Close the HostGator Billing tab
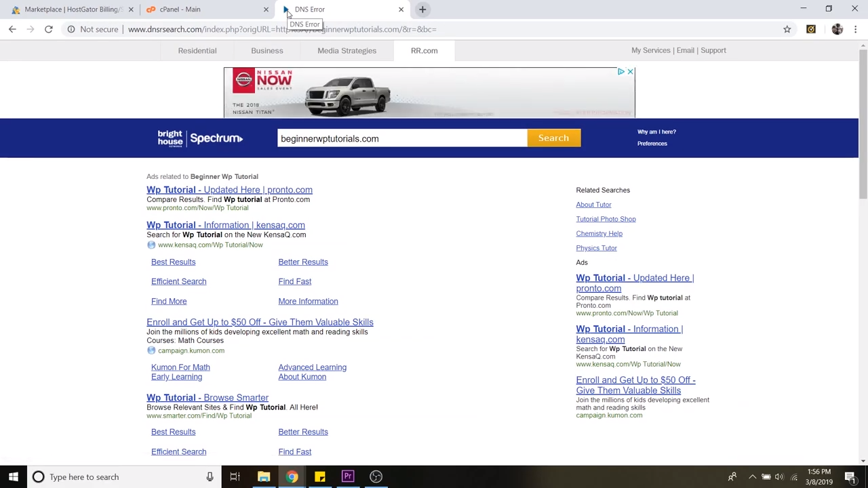 coord(131,9)
